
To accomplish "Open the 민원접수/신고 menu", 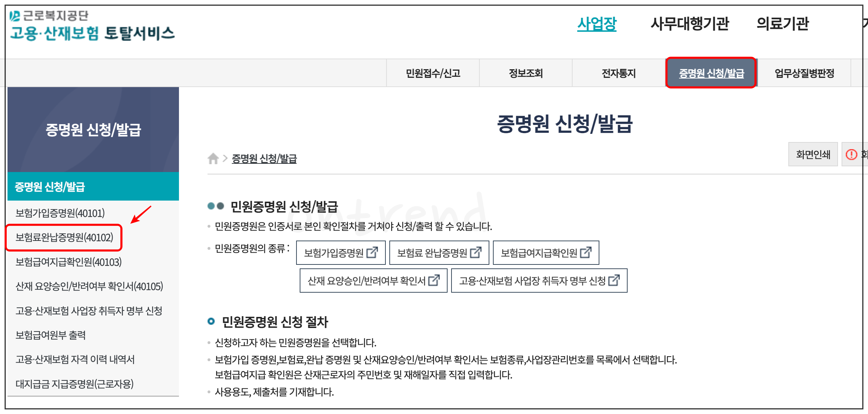I will pos(433,73).
